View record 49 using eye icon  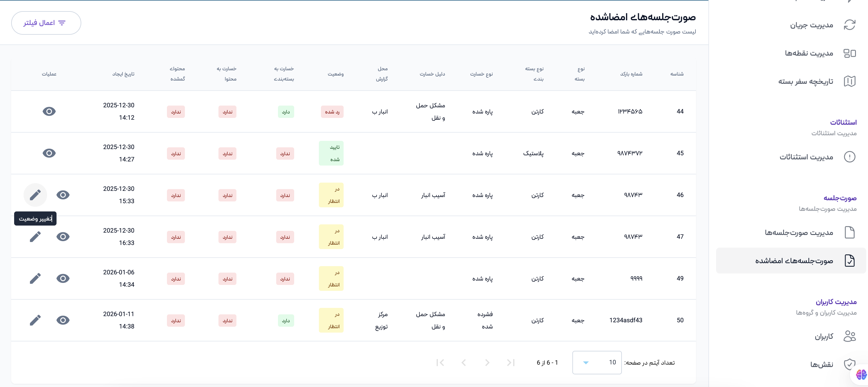(63, 278)
